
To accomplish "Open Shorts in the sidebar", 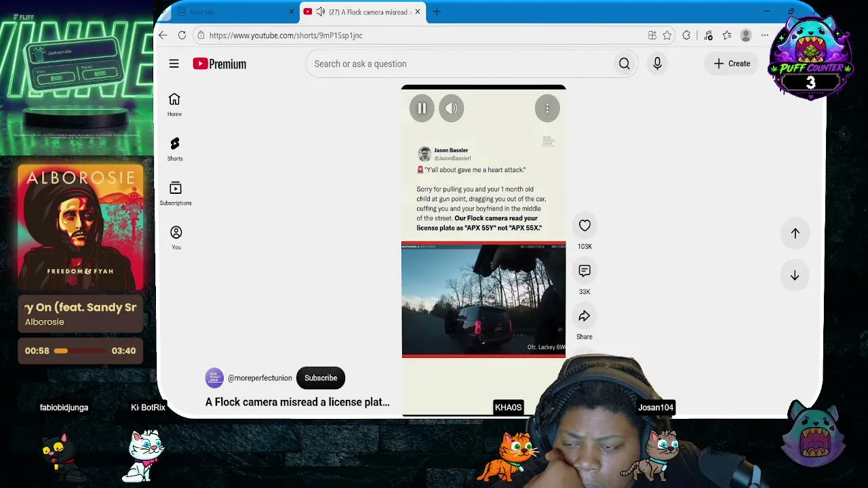I will point(175,149).
